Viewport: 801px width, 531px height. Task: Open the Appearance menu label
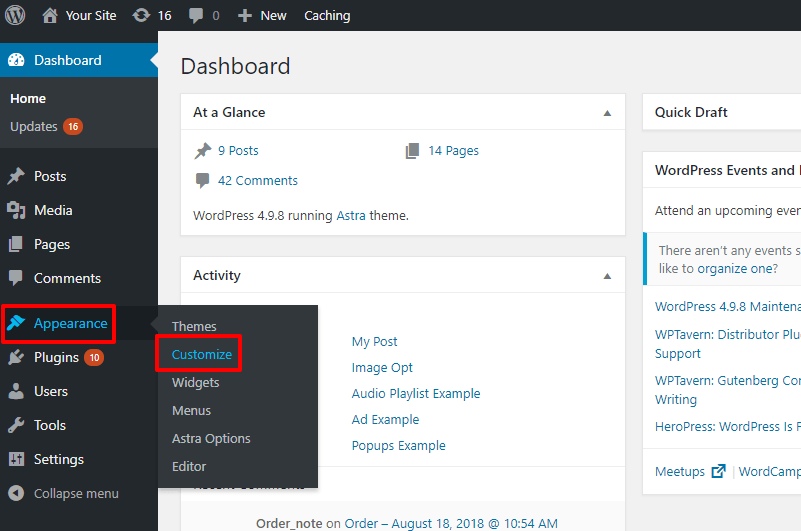[70, 324]
